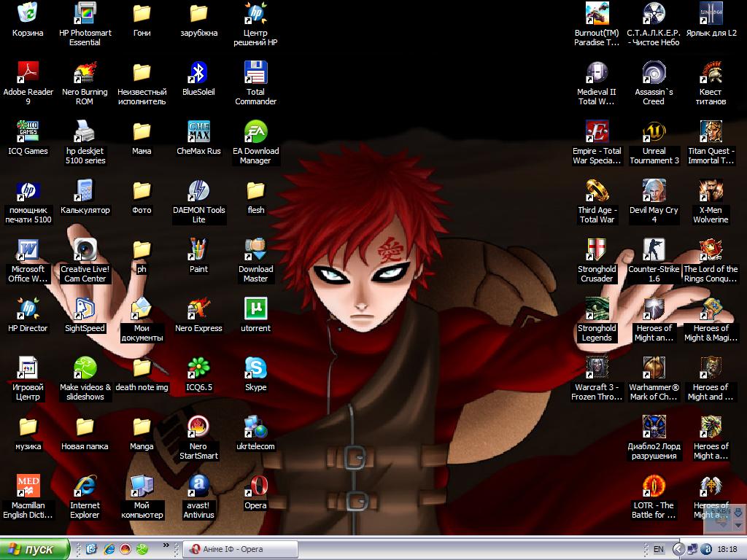Select the utorrent desktop icon

point(255,309)
